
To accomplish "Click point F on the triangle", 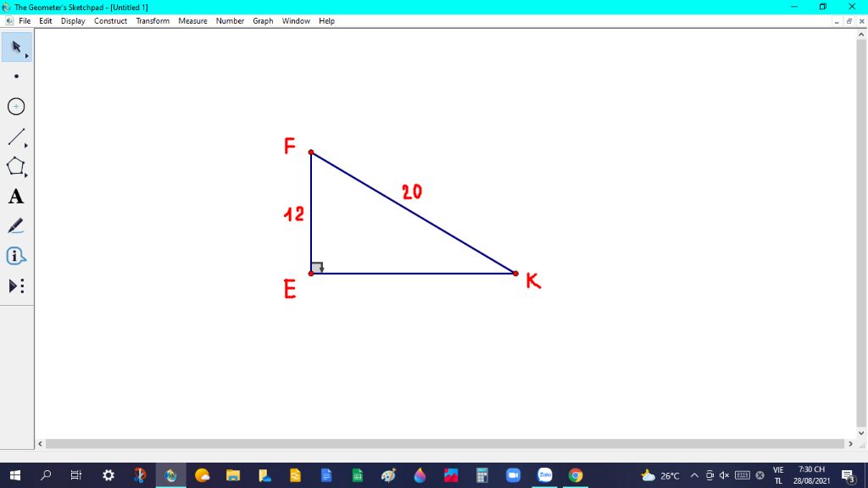I will [311, 152].
